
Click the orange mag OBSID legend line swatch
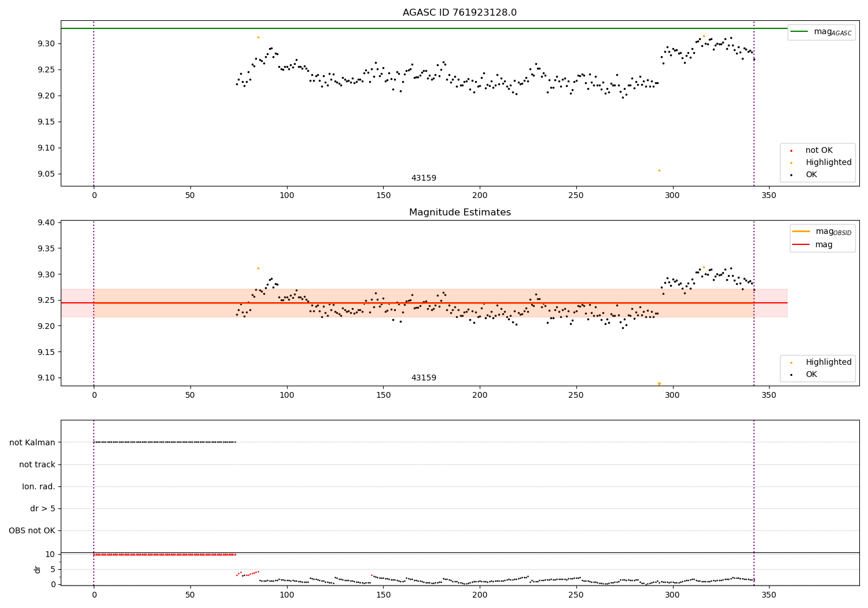coord(801,232)
